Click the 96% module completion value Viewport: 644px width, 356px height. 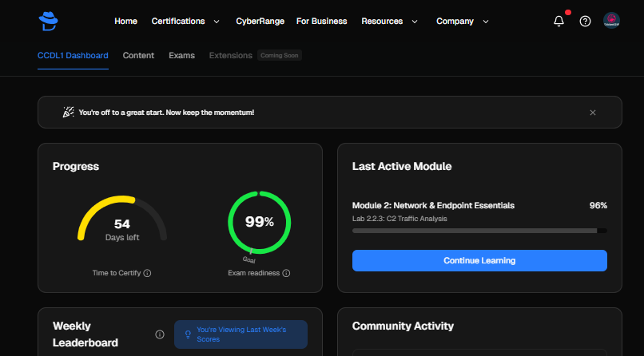(598, 205)
